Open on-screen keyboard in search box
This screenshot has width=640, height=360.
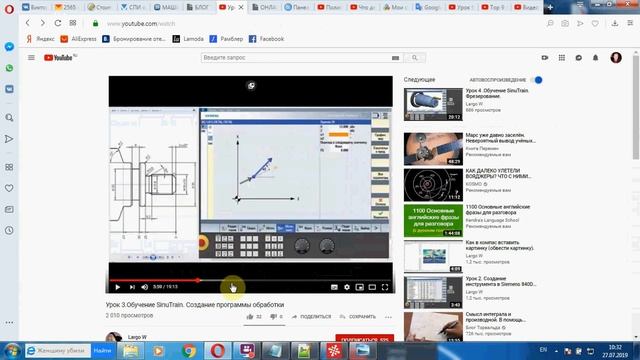(x=395, y=58)
